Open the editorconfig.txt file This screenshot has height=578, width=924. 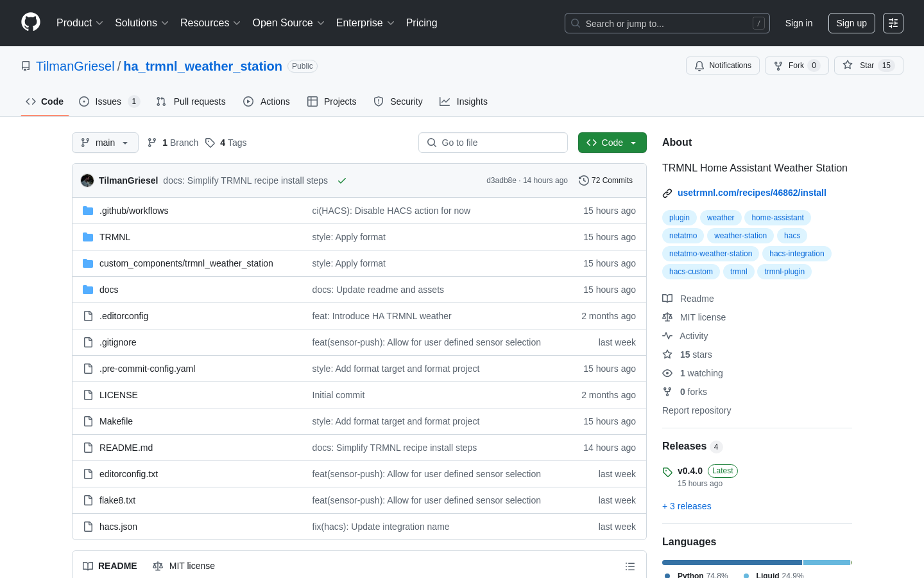[128, 474]
